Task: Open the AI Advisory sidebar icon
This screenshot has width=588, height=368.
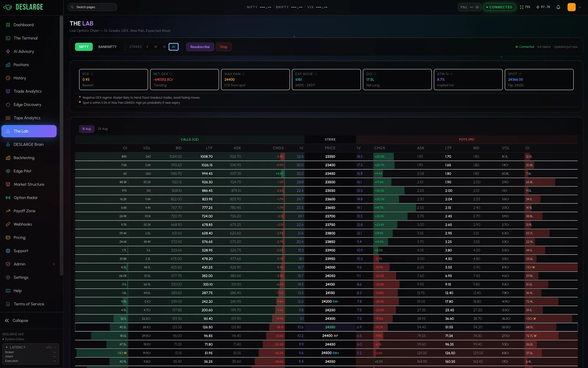Action: click(8, 51)
